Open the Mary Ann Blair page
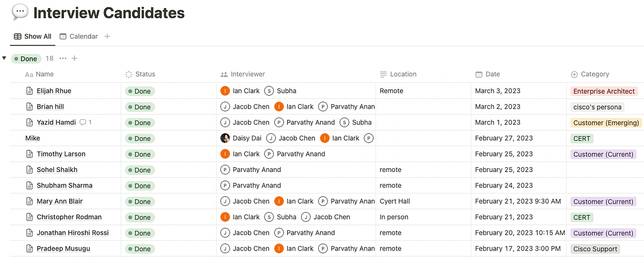 coord(60,202)
